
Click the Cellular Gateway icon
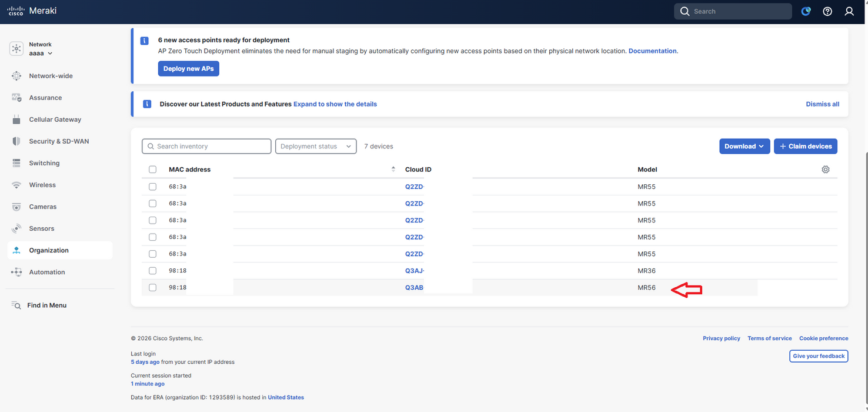click(16, 119)
